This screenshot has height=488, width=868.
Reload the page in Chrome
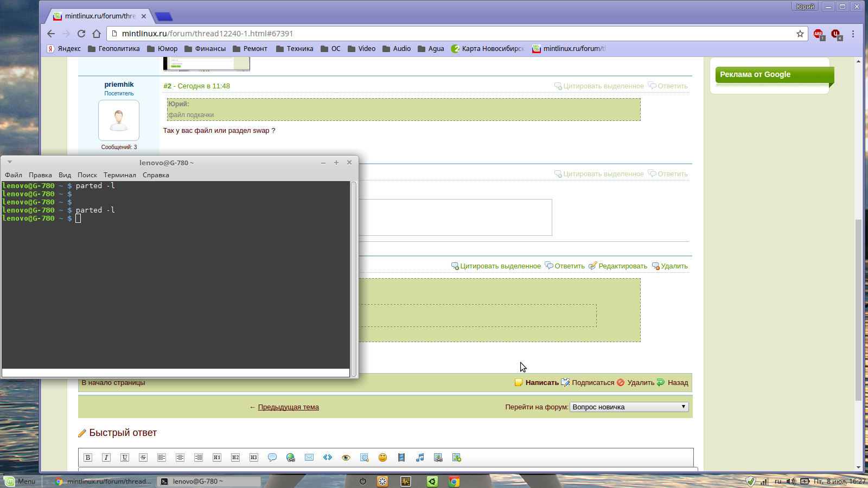81,34
